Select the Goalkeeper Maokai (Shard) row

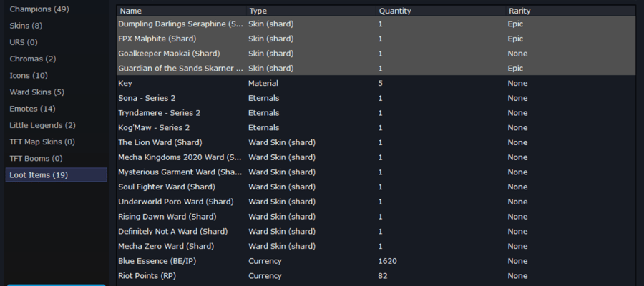click(x=376, y=54)
